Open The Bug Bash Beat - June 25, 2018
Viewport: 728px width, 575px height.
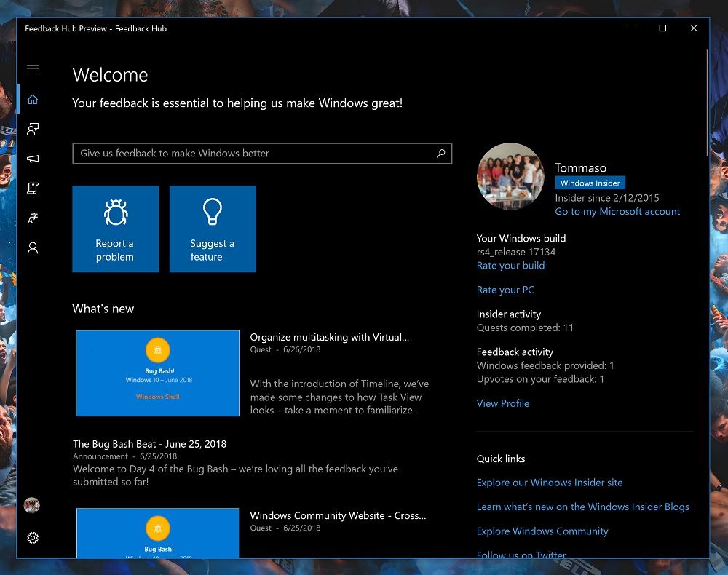[x=149, y=444]
